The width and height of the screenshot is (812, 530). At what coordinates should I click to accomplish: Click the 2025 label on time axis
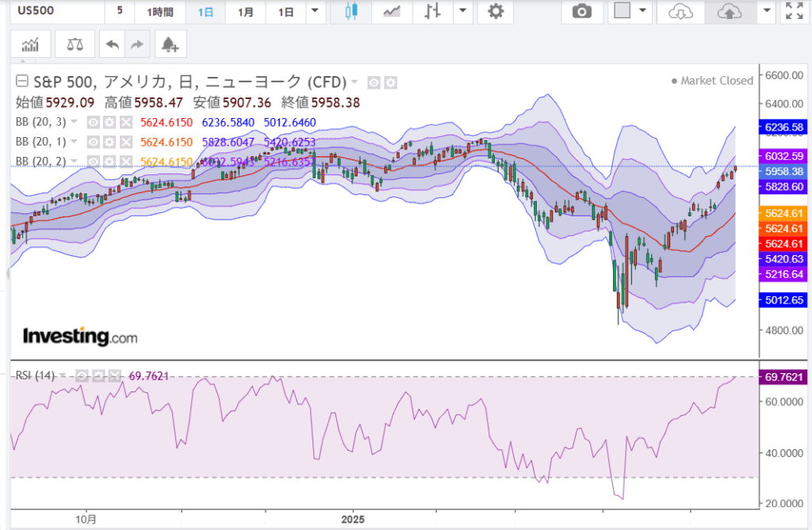pos(353,519)
